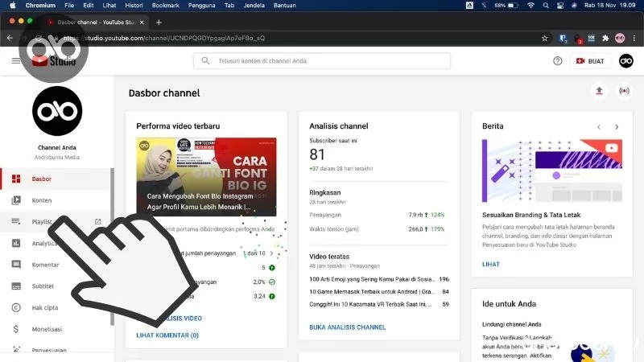
Task: Select Konten in the sidebar
Action: point(42,200)
